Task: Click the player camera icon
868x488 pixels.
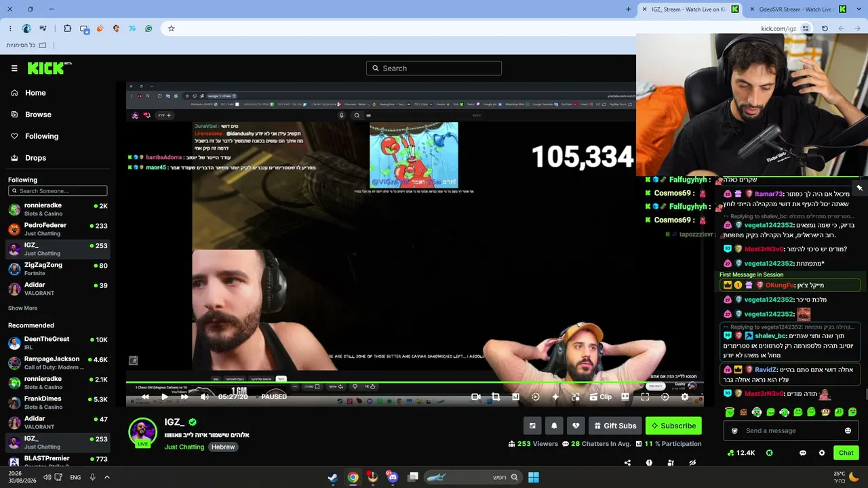Action: coord(476,397)
